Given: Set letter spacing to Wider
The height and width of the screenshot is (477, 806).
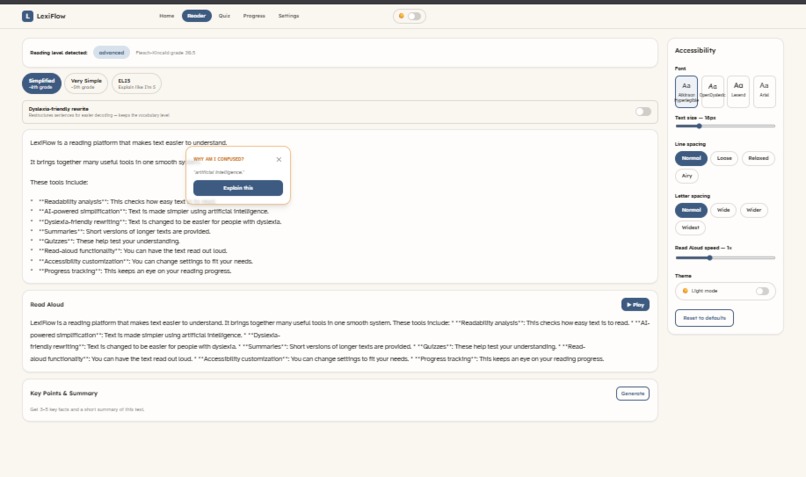Looking at the screenshot, I should (x=754, y=210).
